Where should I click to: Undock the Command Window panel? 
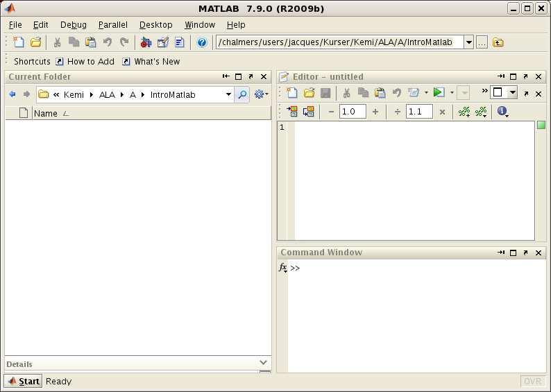tap(525, 253)
